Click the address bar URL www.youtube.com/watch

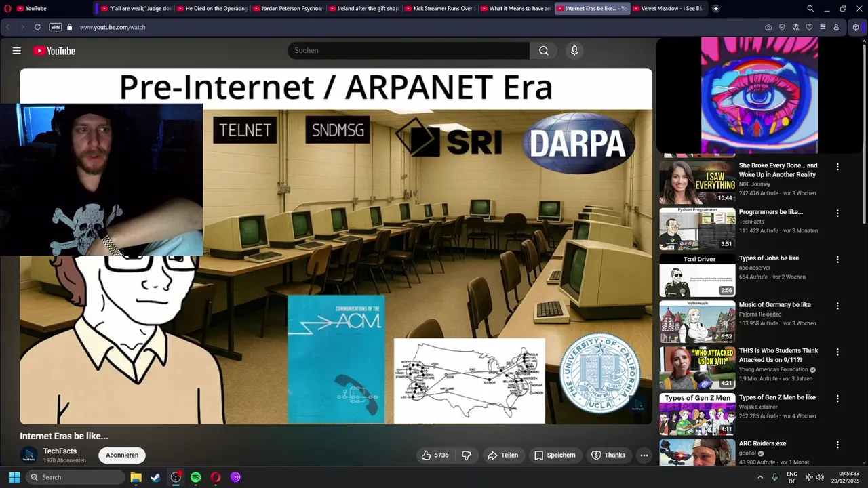[x=113, y=27]
